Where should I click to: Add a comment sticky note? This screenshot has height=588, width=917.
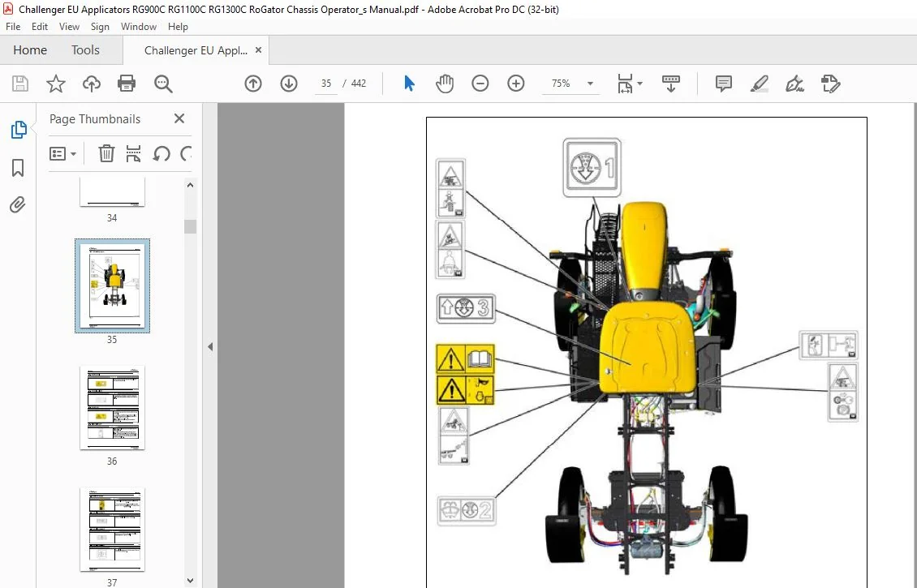pos(723,84)
